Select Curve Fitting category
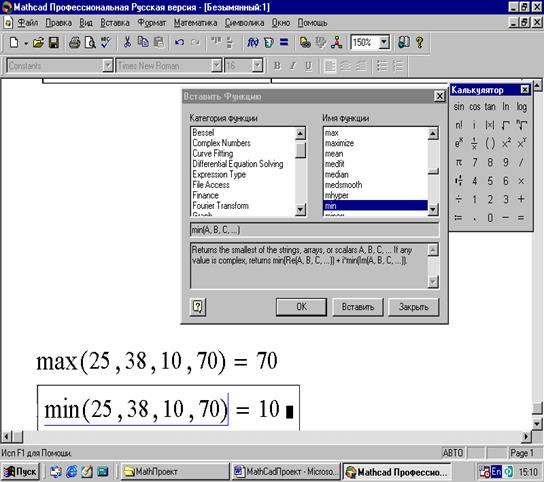Viewport: 544px width, 482px height. point(213,153)
